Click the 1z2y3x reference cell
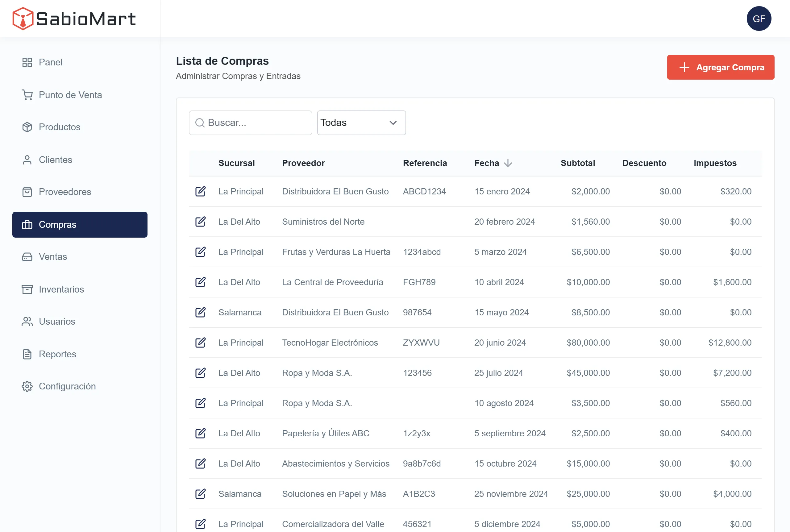The height and width of the screenshot is (532, 790). (417, 433)
